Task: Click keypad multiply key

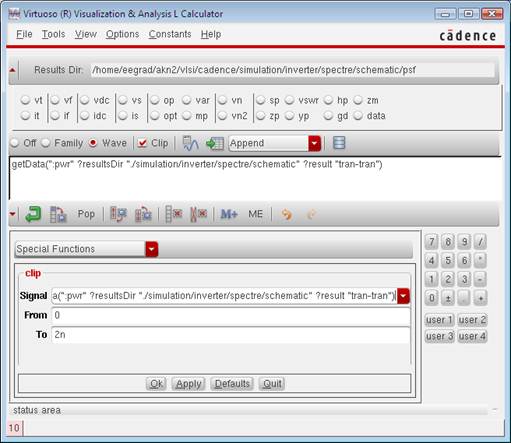Action: (x=480, y=260)
